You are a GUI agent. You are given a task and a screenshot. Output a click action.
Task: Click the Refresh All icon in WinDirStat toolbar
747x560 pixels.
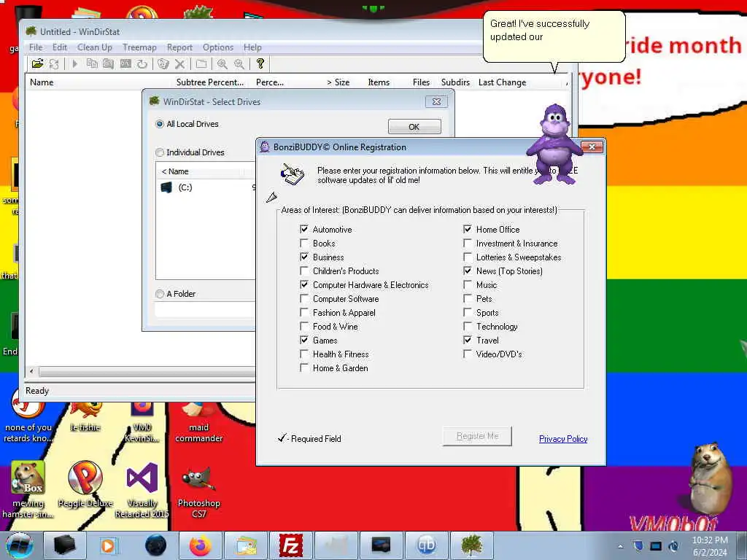[54, 63]
